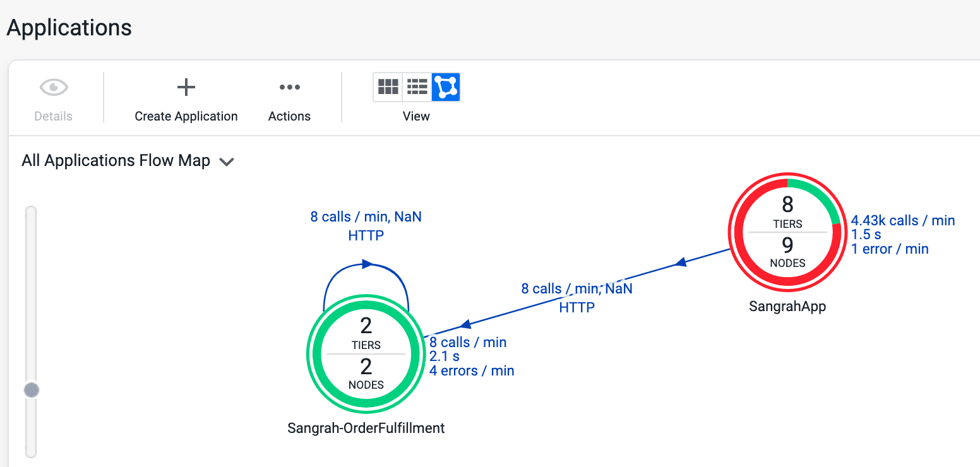Click the self-loop arrow above Sangrah-OrderFulfillment
Screen dimensions: 980x467
[366, 264]
